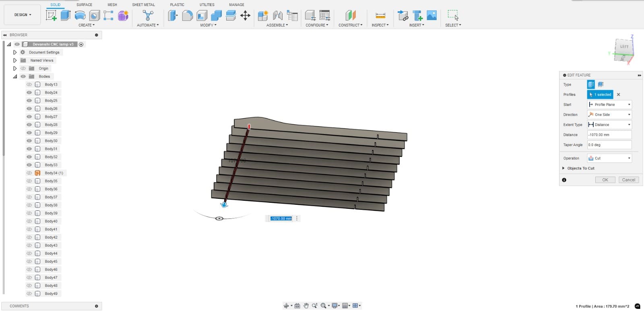This screenshot has height=311, width=644.
Task: Click the ViewCube LEFT face
Action: [623, 47]
